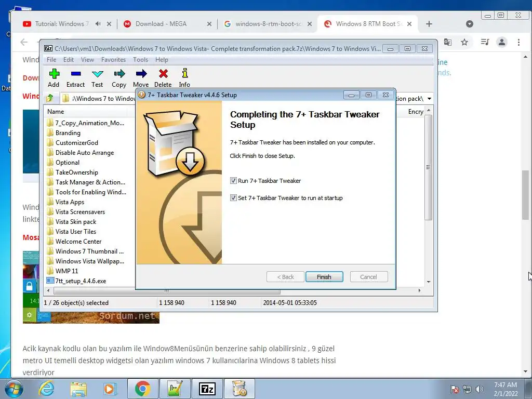Screen dimensions: 532x399
Task: Mute the Tutorial tab audio icon
Action: pyautogui.click(x=98, y=24)
